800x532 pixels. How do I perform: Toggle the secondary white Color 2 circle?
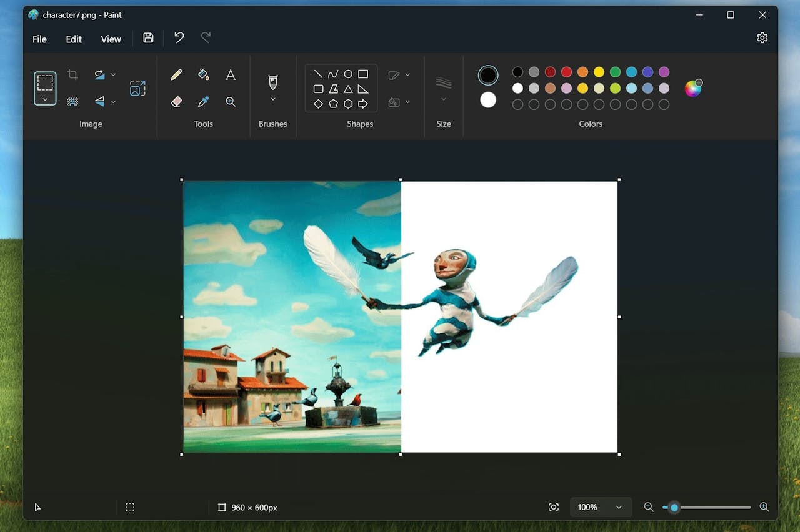click(x=488, y=100)
